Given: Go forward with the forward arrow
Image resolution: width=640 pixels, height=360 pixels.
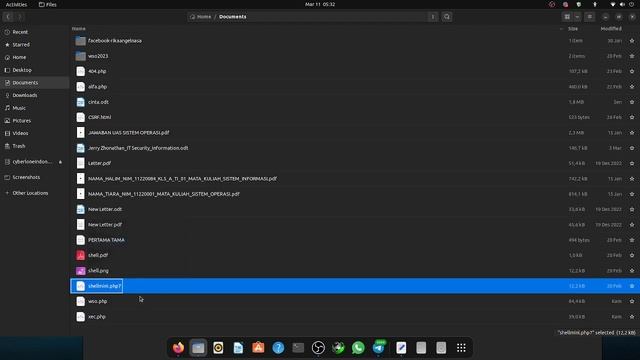Looking at the screenshot, I should tap(19, 17).
